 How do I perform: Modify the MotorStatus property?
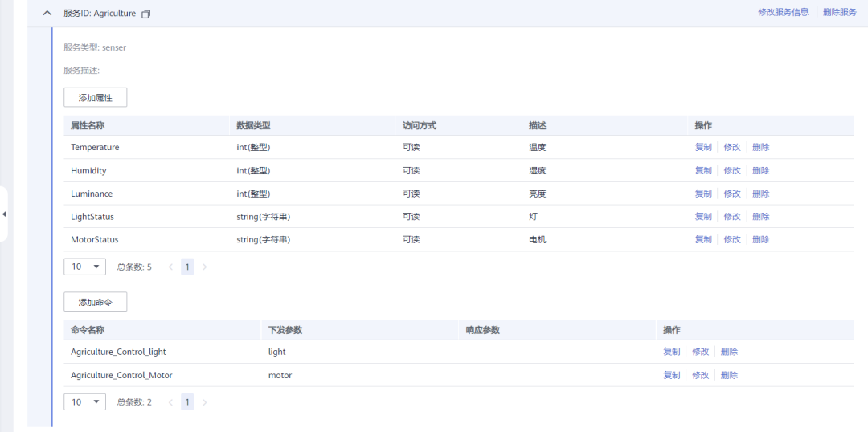pos(732,239)
